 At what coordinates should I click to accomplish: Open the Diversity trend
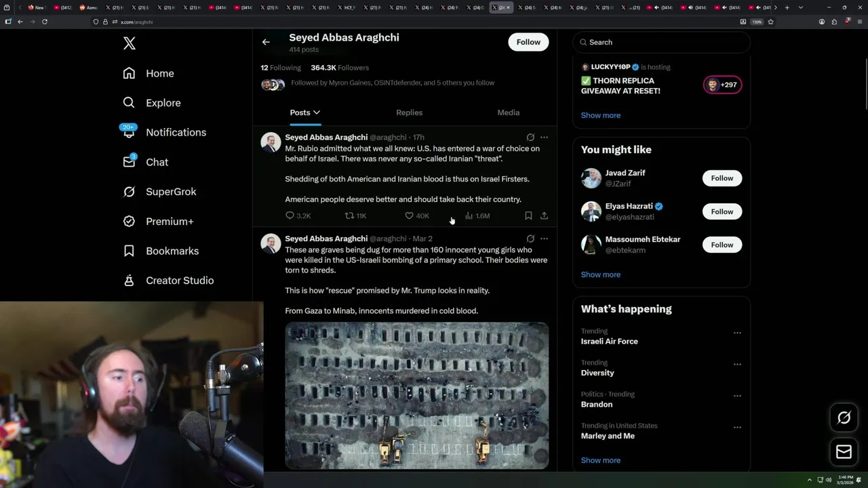click(x=597, y=373)
